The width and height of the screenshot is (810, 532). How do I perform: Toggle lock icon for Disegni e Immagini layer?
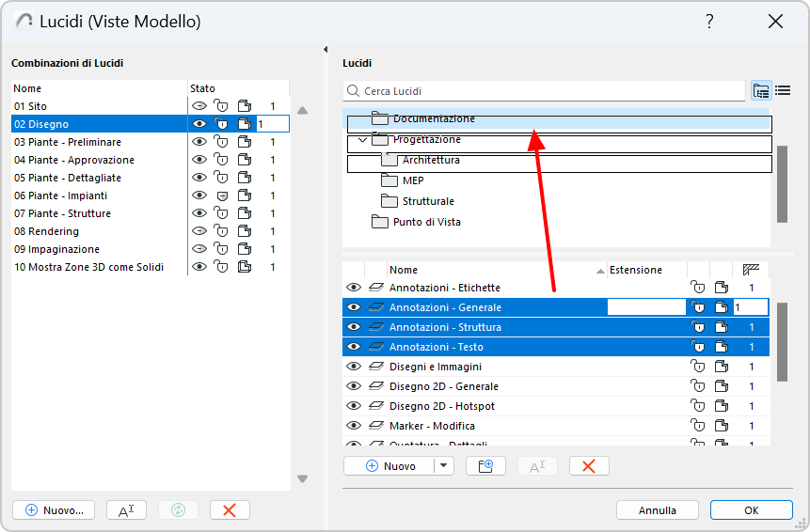click(x=698, y=367)
